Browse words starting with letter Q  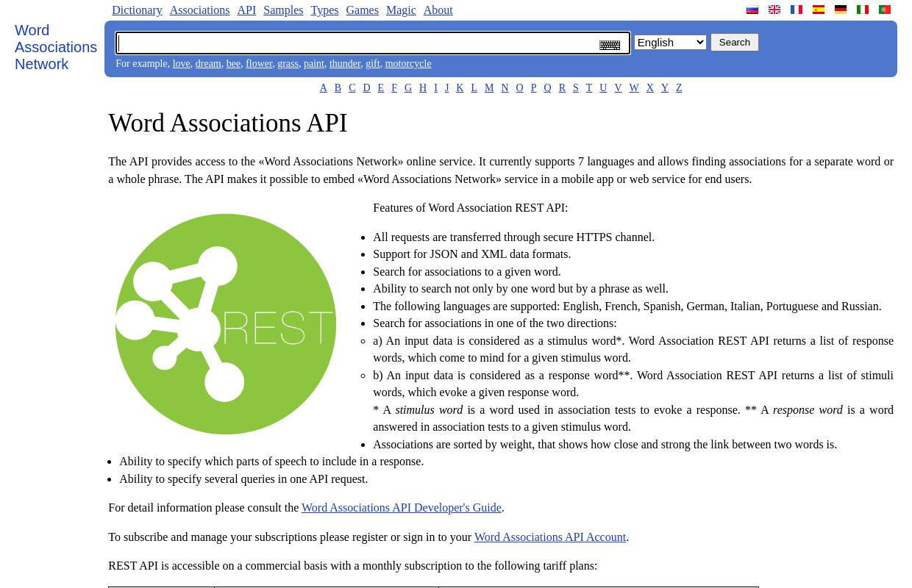[548, 88]
